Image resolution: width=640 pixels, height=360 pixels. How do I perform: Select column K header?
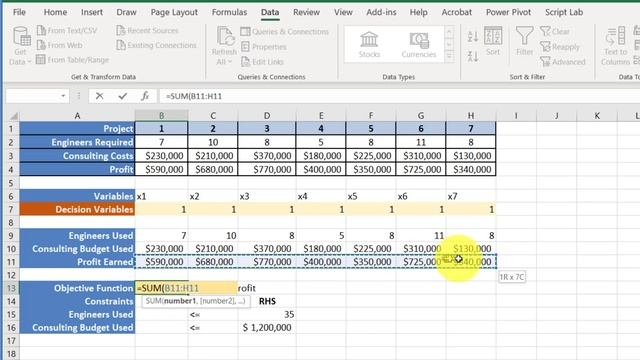597,116
